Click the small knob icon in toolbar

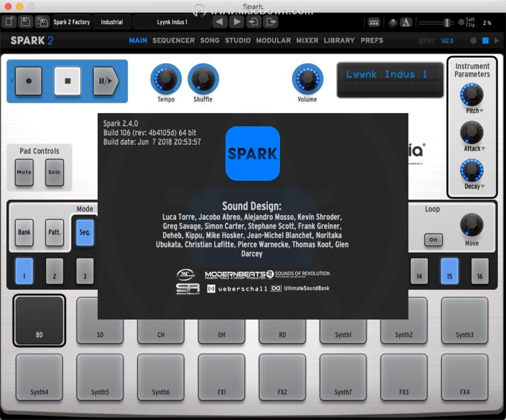click(x=393, y=23)
